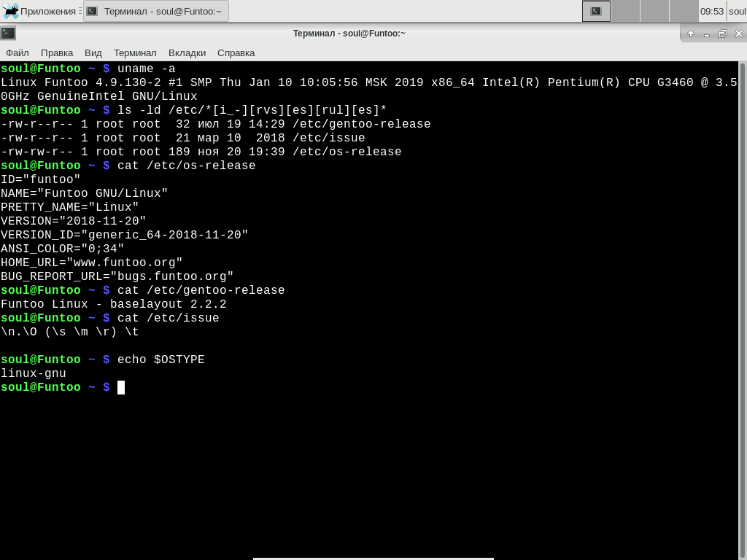Close the terminal window
This screenshot has height=560, width=747.
(x=739, y=34)
